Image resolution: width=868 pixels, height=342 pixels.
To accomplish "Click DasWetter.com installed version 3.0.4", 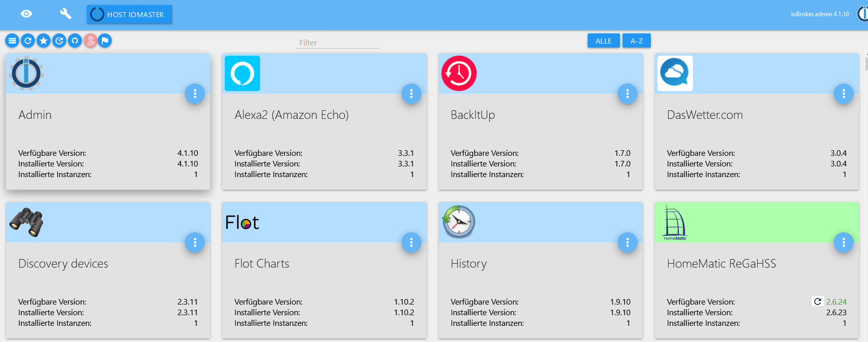I will click(x=838, y=164).
